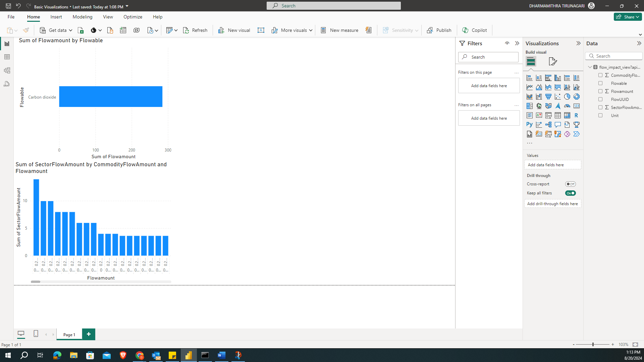The width and height of the screenshot is (644, 362).
Task: Switch to the Modeling ribbon tab
Action: (82, 17)
